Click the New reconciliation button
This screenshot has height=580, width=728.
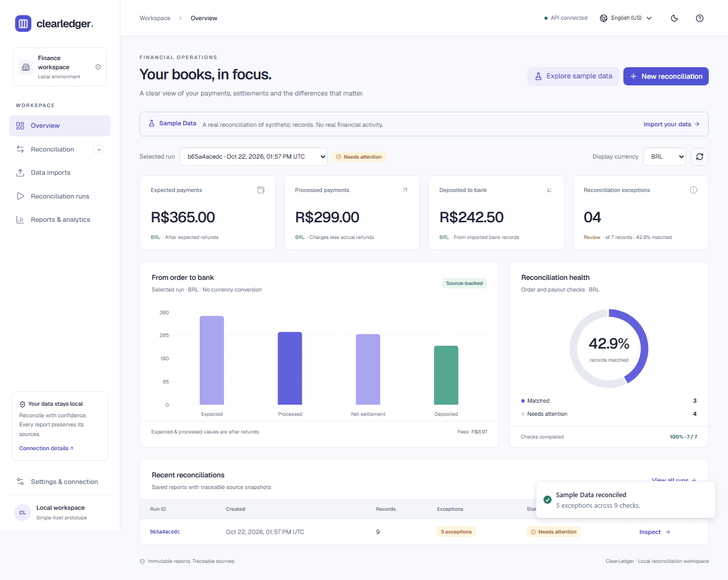[x=666, y=76]
